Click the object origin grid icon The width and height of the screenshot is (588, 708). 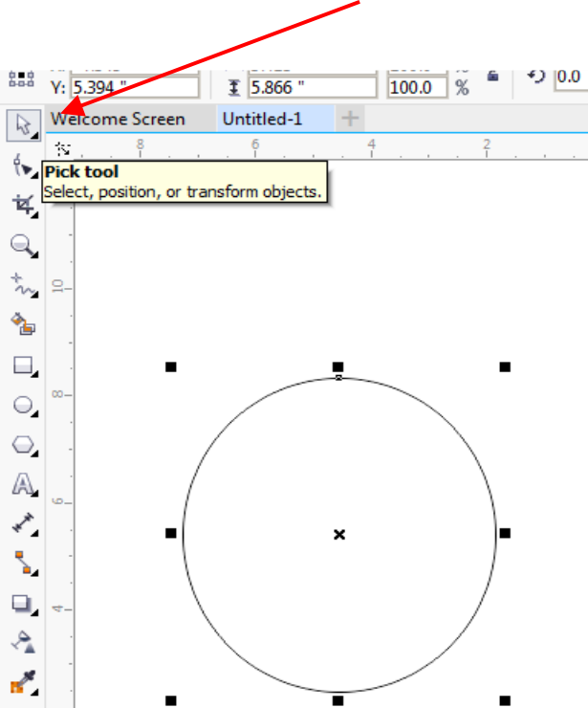point(21,79)
